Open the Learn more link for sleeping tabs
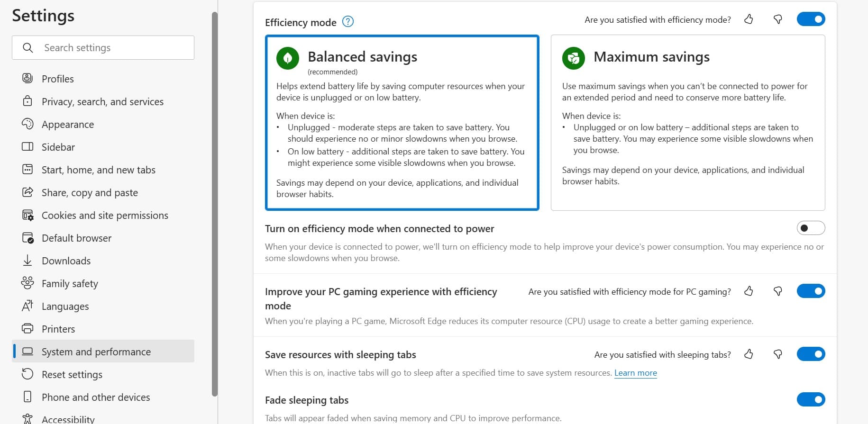 [635, 373]
